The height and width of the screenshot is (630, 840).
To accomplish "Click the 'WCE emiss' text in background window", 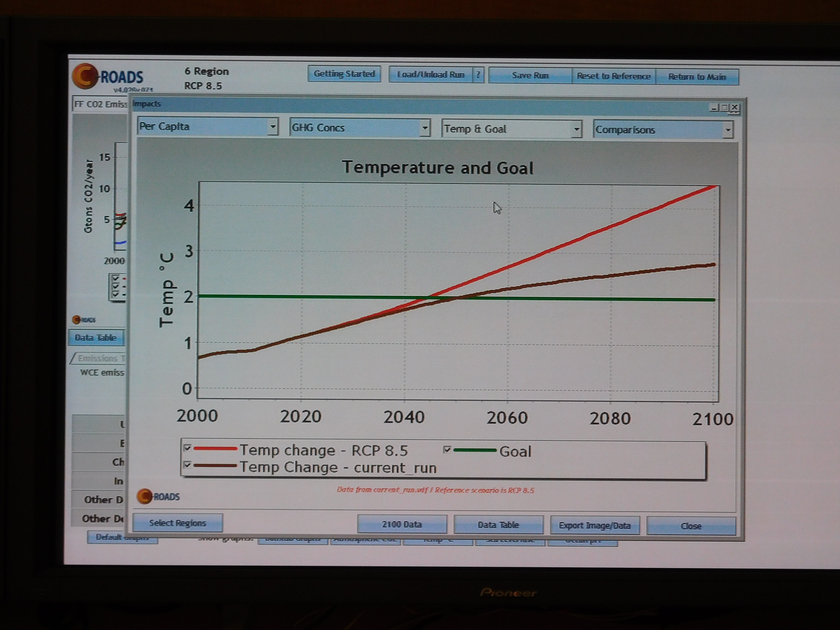I will click(102, 373).
